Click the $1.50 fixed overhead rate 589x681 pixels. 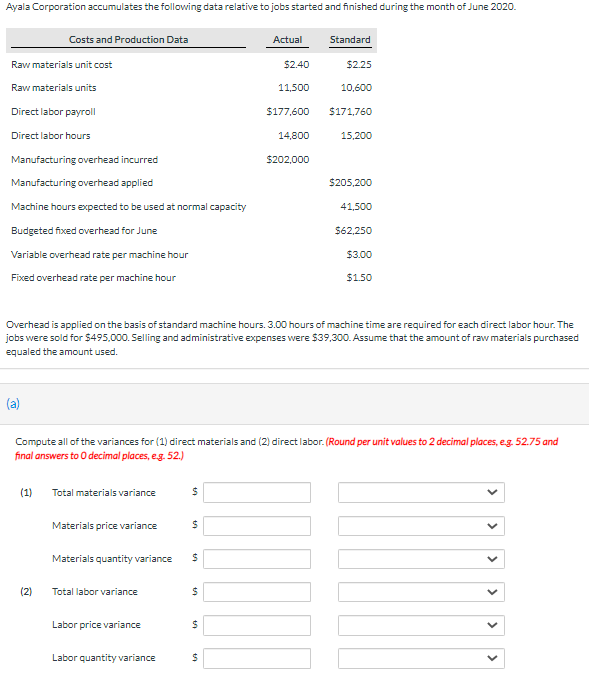359,278
